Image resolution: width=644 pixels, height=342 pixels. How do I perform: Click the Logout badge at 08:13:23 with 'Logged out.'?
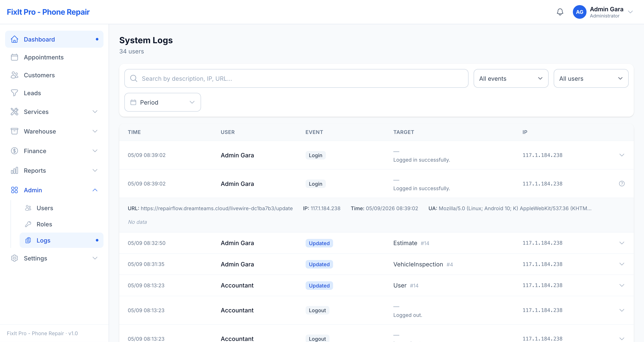(x=317, y=310)
